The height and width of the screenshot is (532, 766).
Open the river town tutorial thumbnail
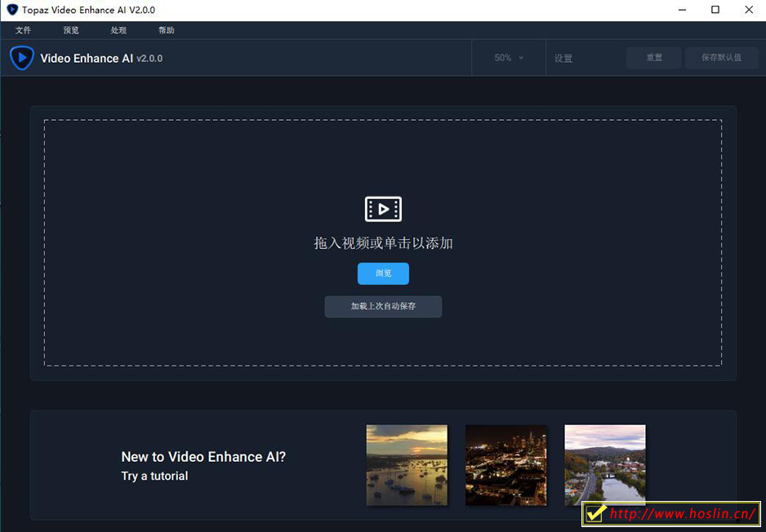pos(605,465)
